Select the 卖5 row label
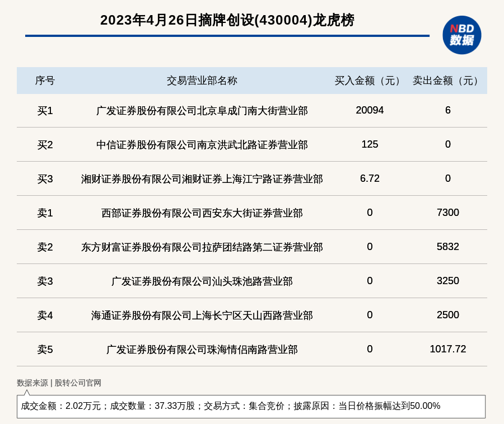Screen dimensions: 504x424 (x=45, y=349)
